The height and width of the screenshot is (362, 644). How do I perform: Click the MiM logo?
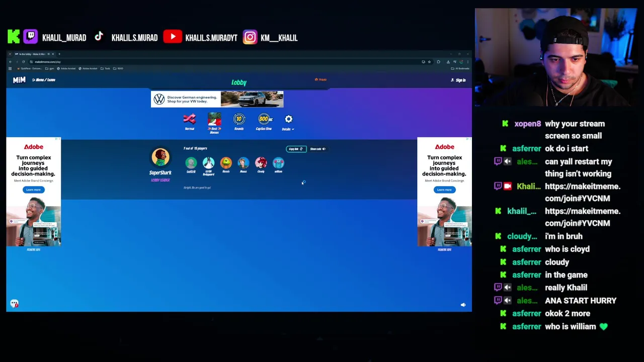tap(19, 80)
